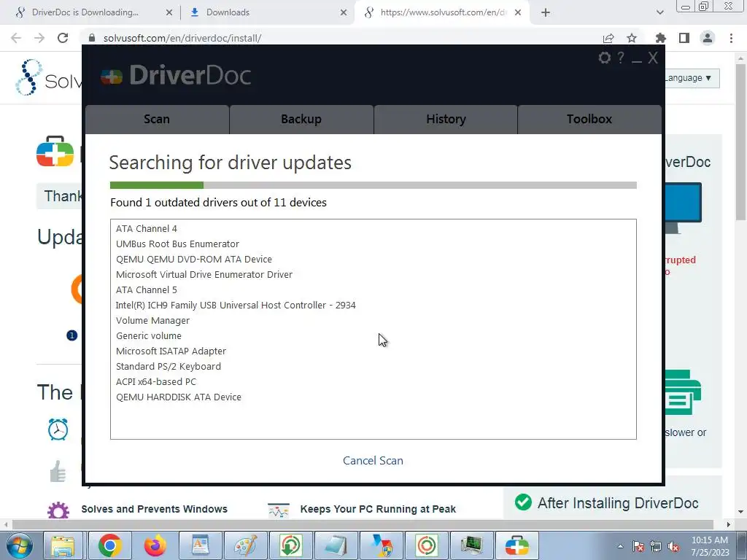
Task: Select UMBus Root Bus Enumerator entry
Action: click(x=177, y=244)
